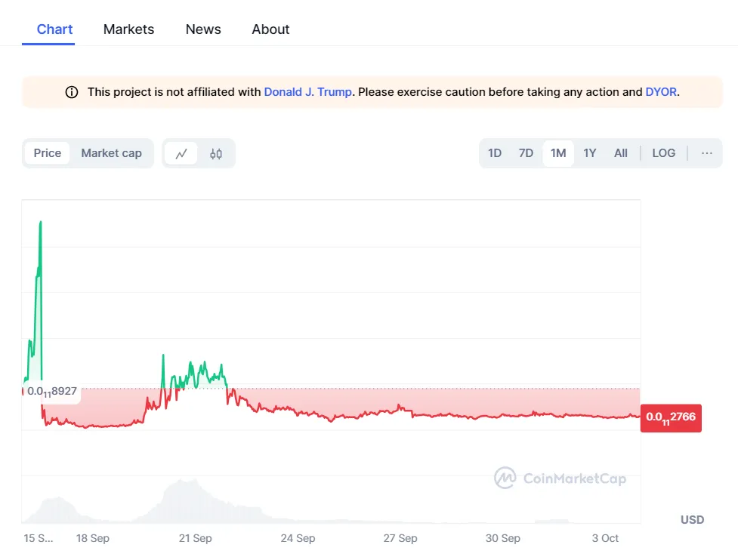This screenshot has height=560, width=738.
Task: Select the 1M time range
Action: pyautogui.click(x=558, y=153)
